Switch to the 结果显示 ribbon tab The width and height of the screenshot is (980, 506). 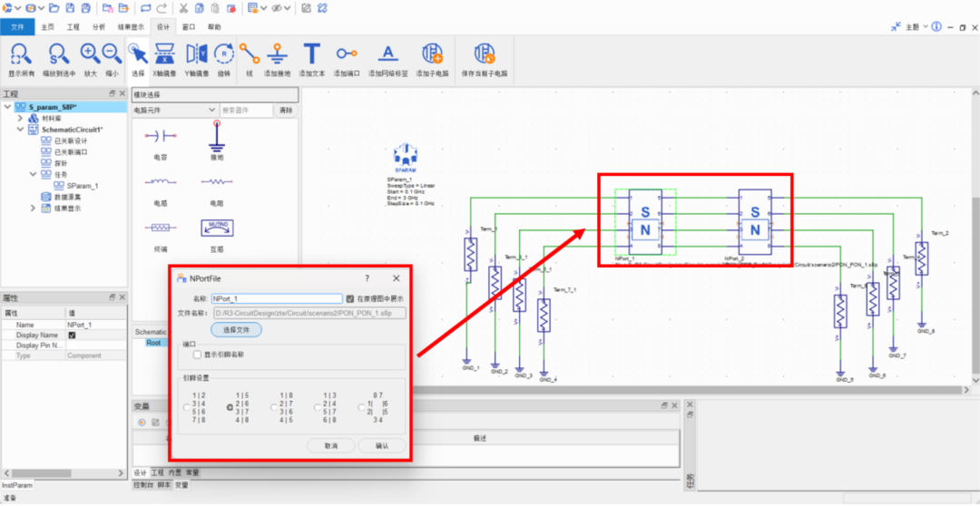pyautogui.click(x=131, y=27)
